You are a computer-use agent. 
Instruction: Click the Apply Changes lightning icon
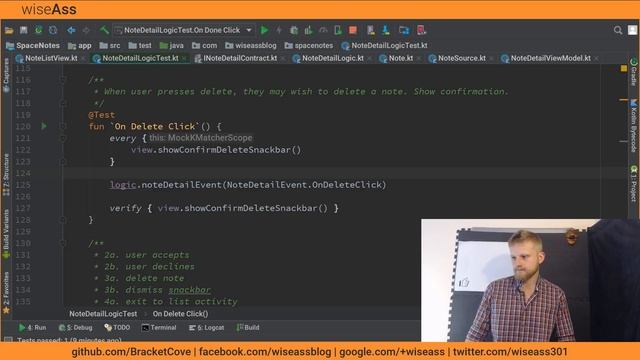coord(279,30)
